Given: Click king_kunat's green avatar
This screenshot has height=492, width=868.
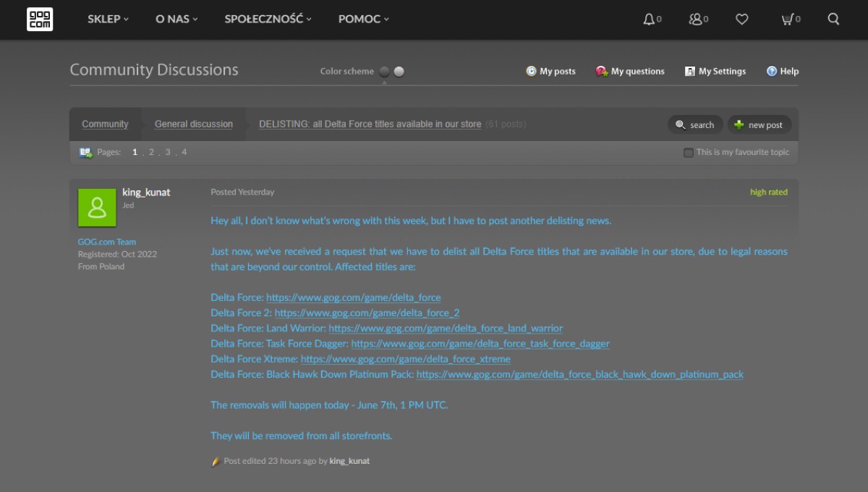Looking at the screenshot, I should 97,208.
